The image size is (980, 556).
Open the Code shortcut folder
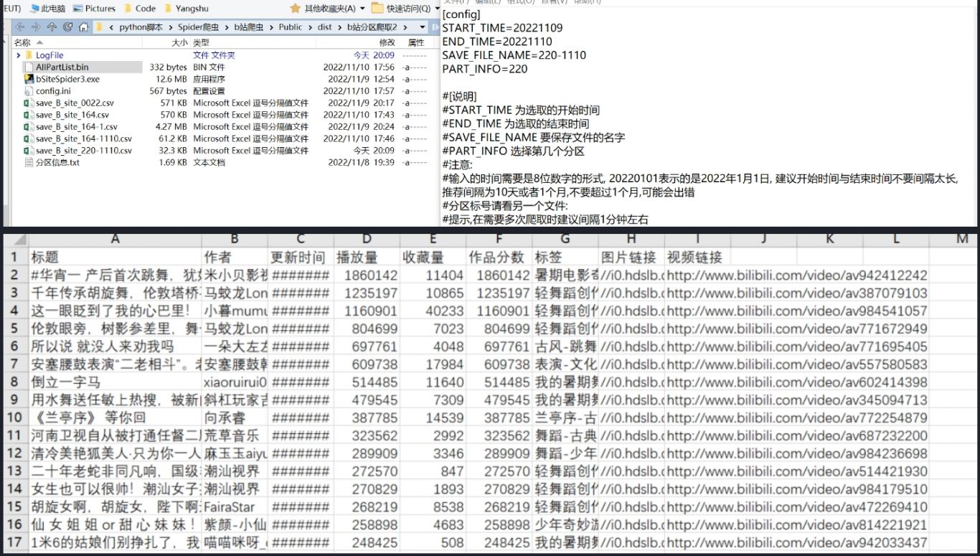tap(139, 9)
